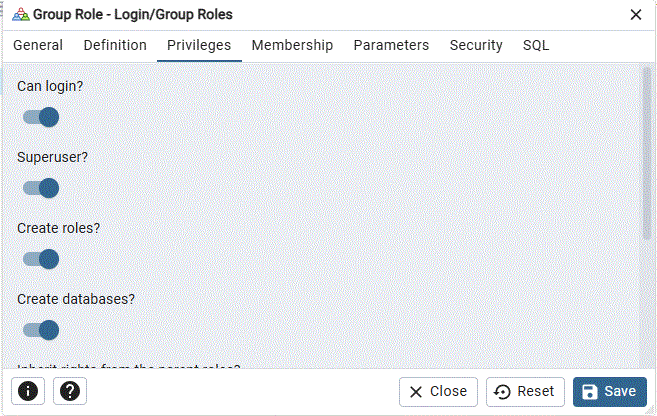This screenshot has height=416, width=657.
Task: Switch to the Security tab
Action: pyautogui.click(x=476, y=45)
